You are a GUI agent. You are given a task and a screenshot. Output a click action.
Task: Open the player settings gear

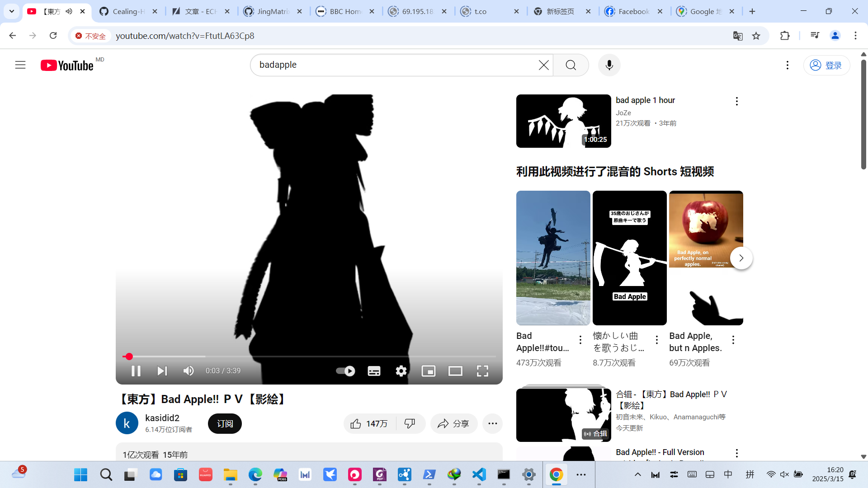401,371
